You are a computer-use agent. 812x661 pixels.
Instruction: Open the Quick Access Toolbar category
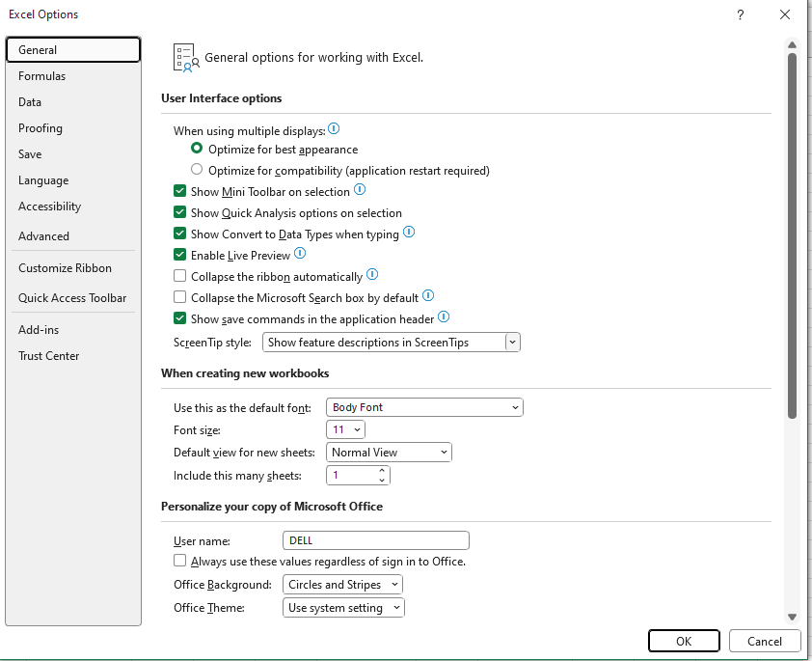click(x=73, y=298)
